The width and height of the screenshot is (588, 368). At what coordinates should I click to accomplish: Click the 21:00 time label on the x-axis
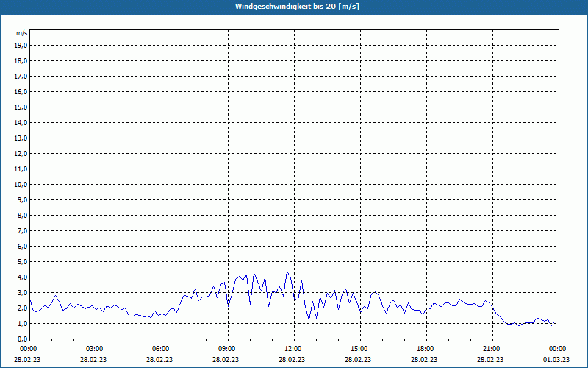point(492,349)
